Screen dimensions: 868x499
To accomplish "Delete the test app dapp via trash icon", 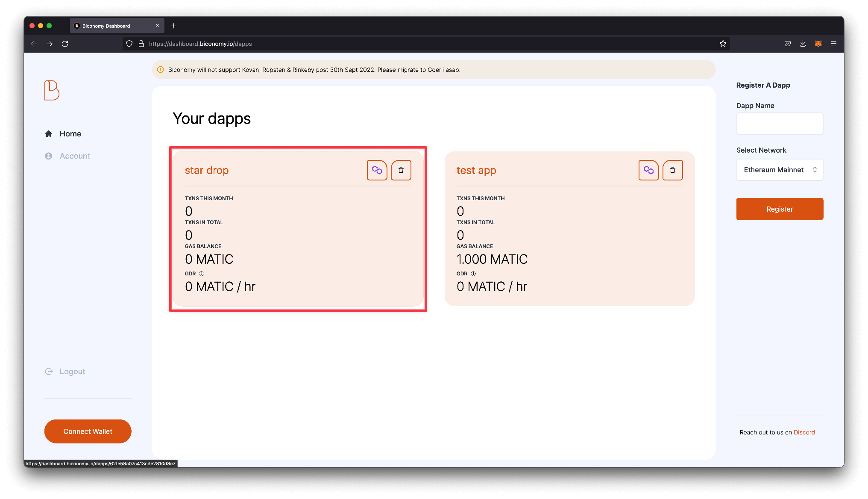I will pyautogui.click(x=672, y=170).
